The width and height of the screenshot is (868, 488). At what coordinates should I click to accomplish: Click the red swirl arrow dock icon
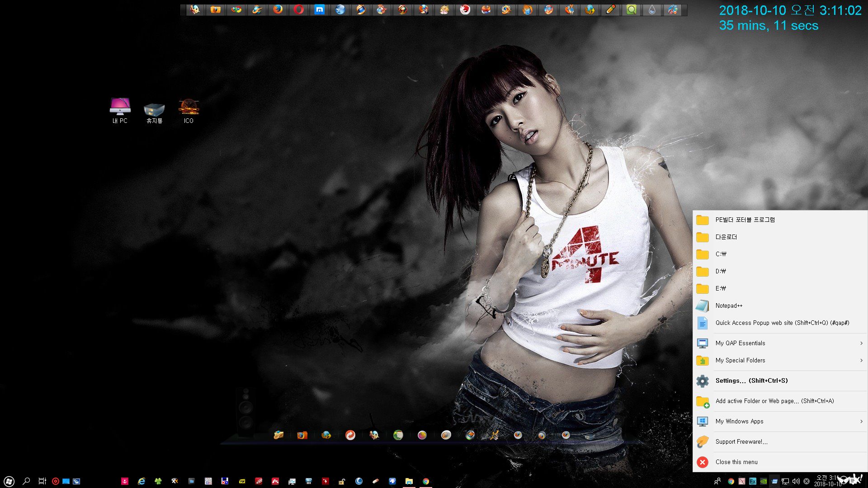coord(350,435)
